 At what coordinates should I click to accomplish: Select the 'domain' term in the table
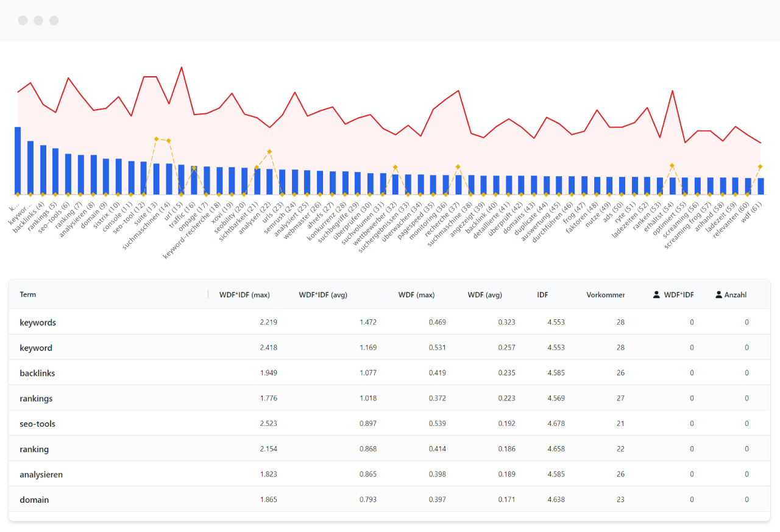pyautogui.click(x=34, y=500)
